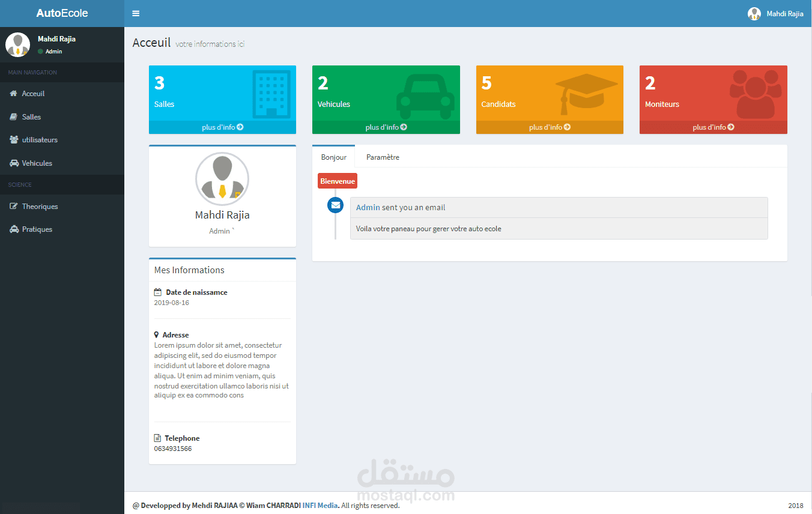Screen dimensions: 812x514
Task: Click the graduation cap icon on Candidats card
Action: pos(587,94)
